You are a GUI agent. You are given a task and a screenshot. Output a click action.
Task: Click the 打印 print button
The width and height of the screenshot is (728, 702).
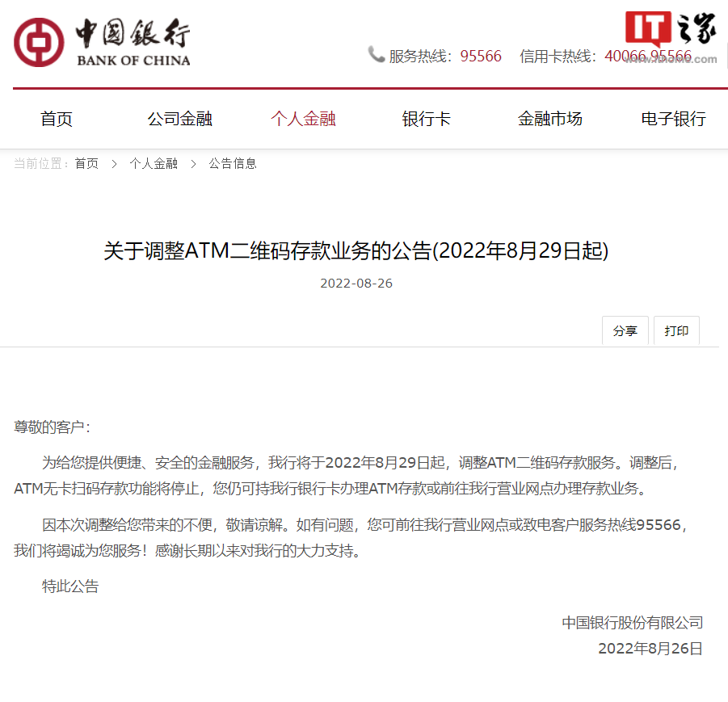[676, 330]
